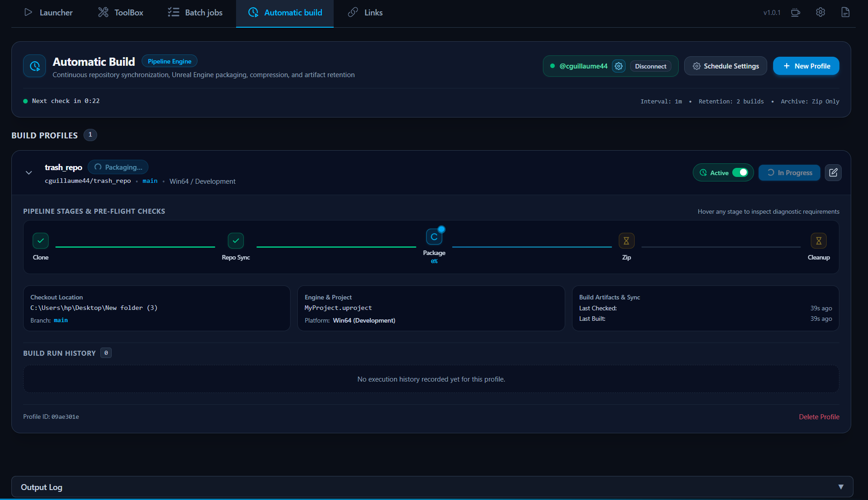Select the Automatic build tab
The image size is (868, 500).
point(285,13)
